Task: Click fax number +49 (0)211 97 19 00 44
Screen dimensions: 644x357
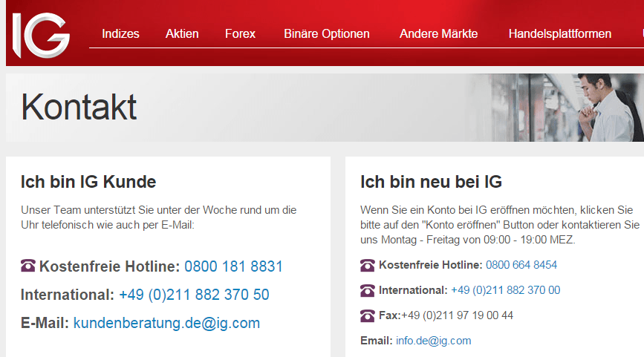Action: click(457, 315)
